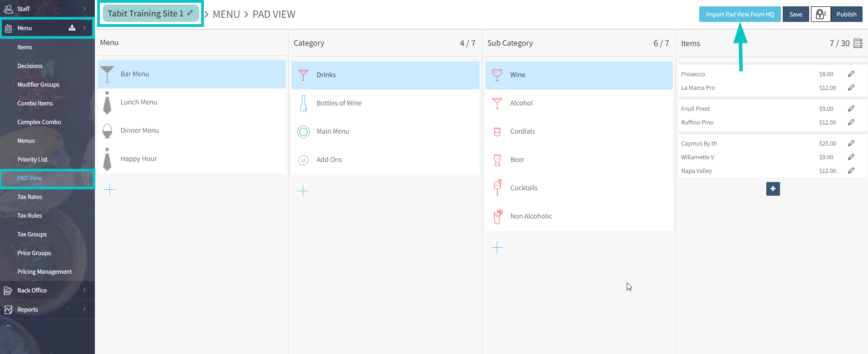
Task: Edit Willamette V with pencil icon
Action: point(851,157)
